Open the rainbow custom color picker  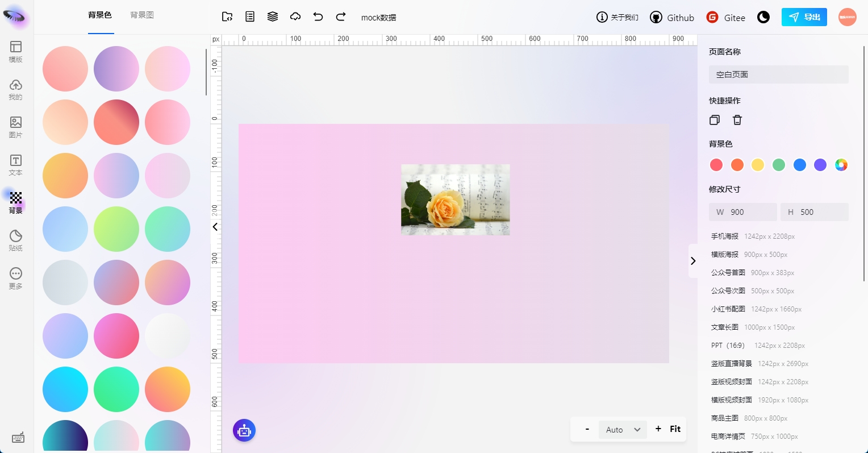pyautogui.click(x=841, y=165)
